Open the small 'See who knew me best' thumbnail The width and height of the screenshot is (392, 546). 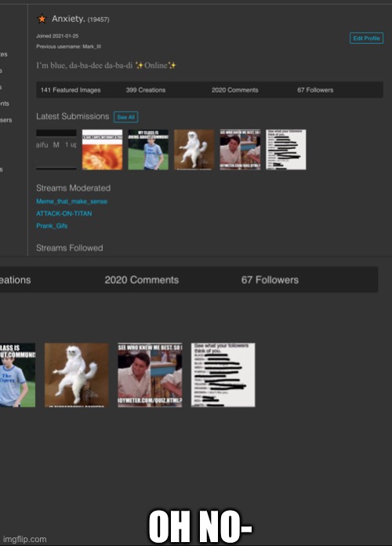[x=240, y=150]
